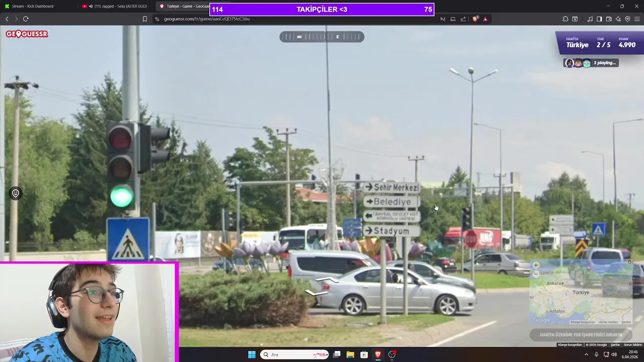Open the site information icon in address bar
This screenshot has width=644, height=362.
157,19
